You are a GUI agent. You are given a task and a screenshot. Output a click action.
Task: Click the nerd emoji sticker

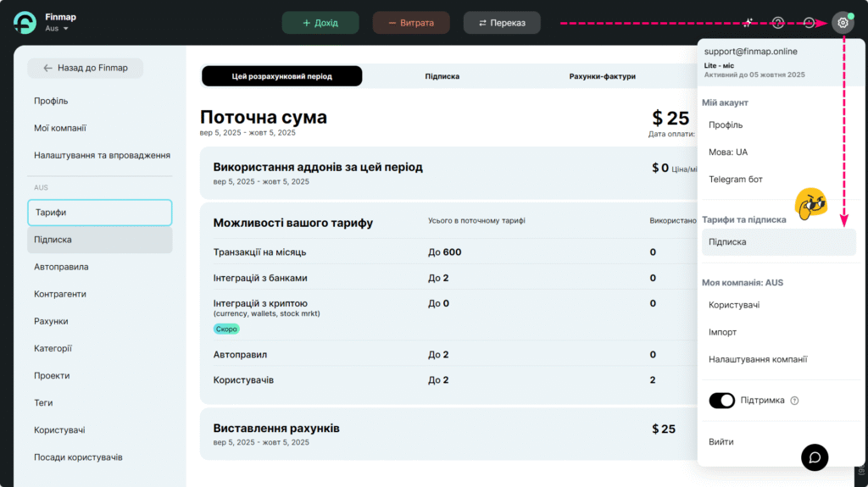(x=810, y=202)
